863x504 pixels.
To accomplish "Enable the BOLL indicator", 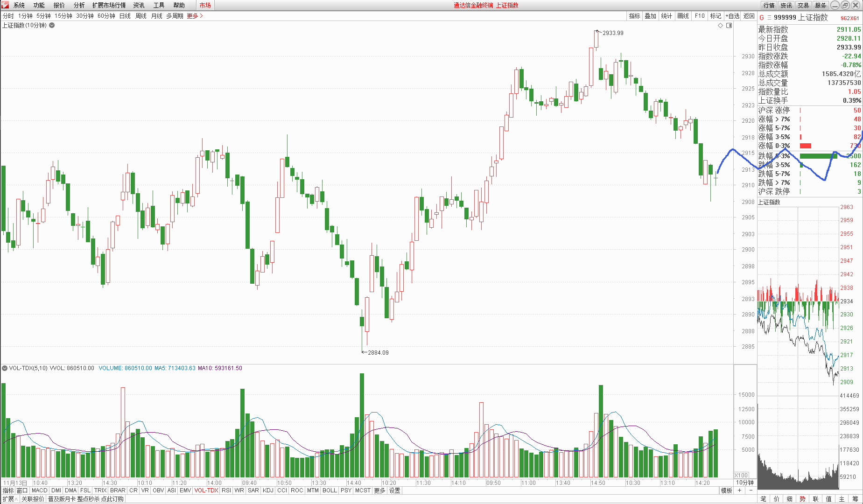I will [330, 490].
